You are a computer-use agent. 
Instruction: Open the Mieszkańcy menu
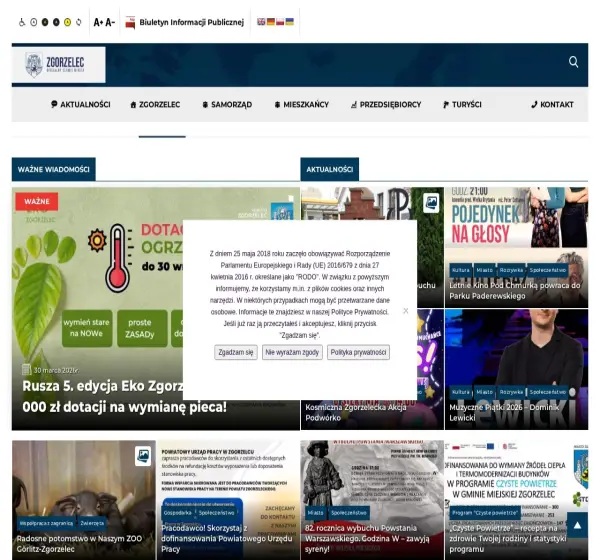302,104
